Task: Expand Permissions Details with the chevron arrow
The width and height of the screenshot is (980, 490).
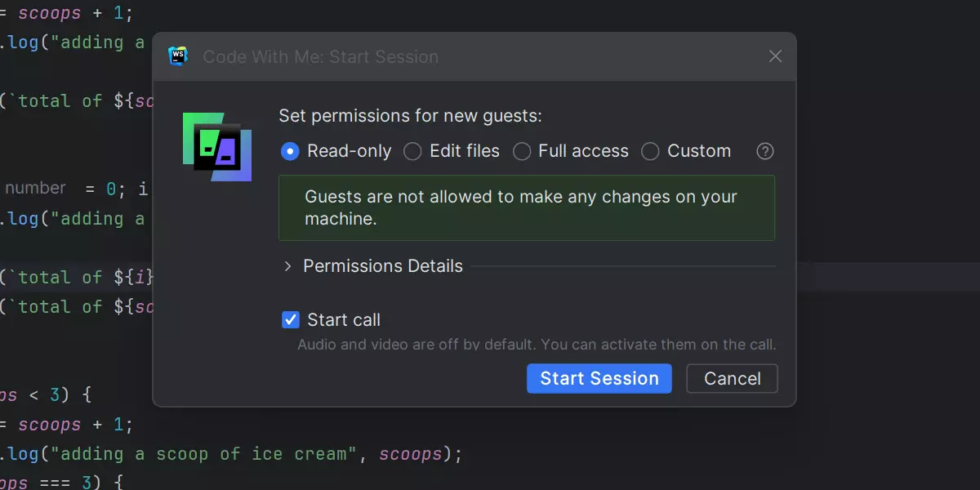Action: click(287, 266)
